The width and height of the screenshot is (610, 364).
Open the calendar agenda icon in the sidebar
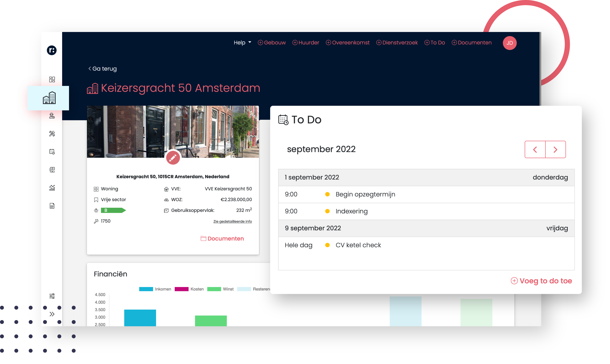click(52, 152)
